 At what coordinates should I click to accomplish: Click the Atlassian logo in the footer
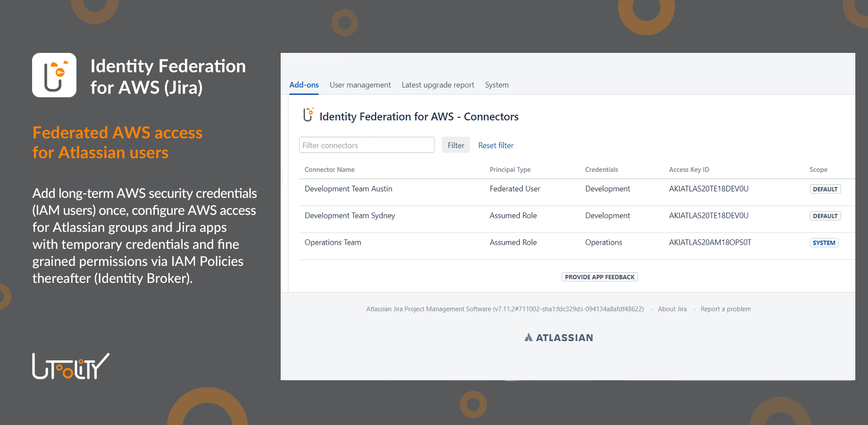[x=559, y=338]
